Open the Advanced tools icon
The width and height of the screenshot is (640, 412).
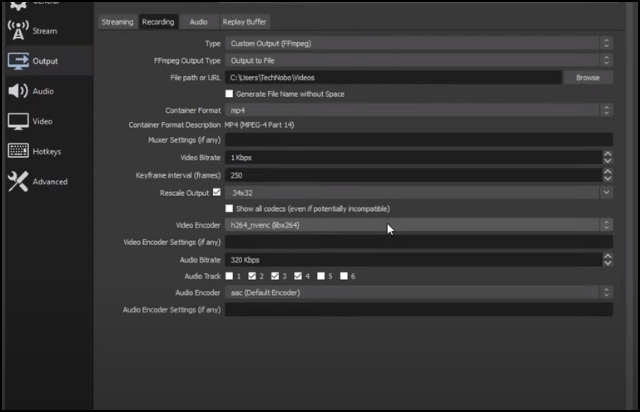pyautogui.click(x=18, y=181)
